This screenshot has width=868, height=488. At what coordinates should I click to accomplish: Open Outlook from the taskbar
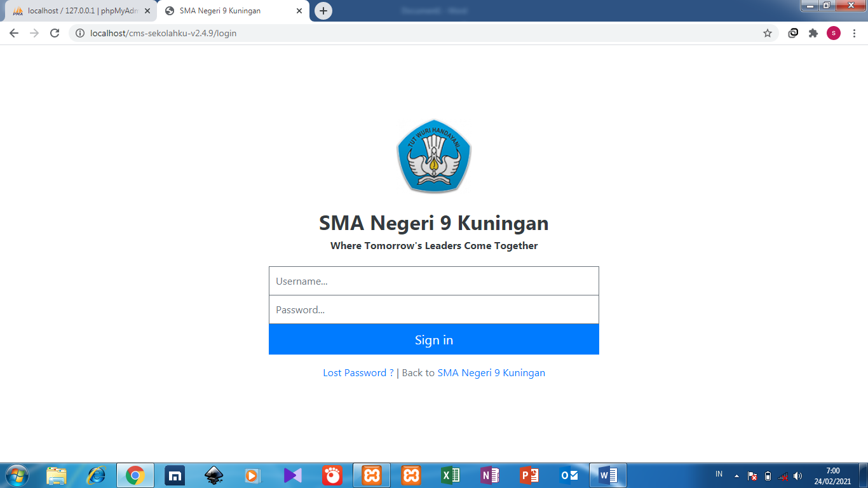[x=569, y=475]
